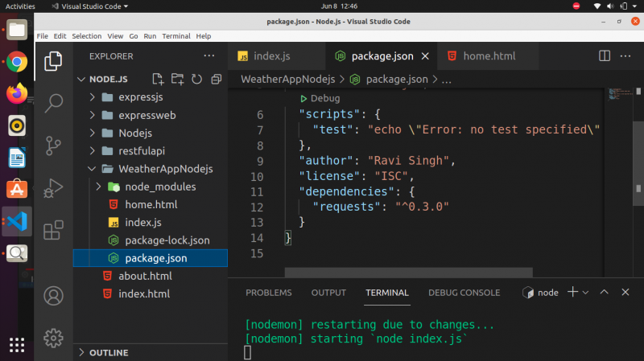Click package.json in the breadcrumb
The image size is (644, 361).
(397, 79)
